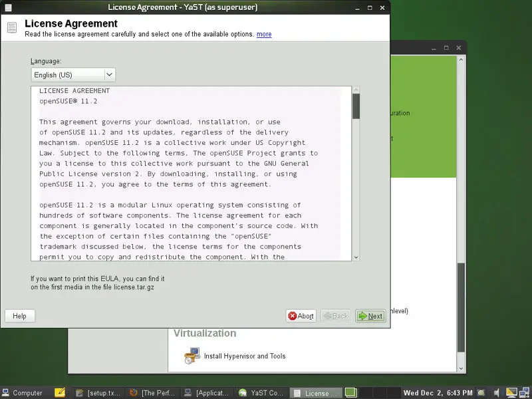
Task: Switch to the Firefox 'The Perf...' taskbar window
Action: [152, 393]
